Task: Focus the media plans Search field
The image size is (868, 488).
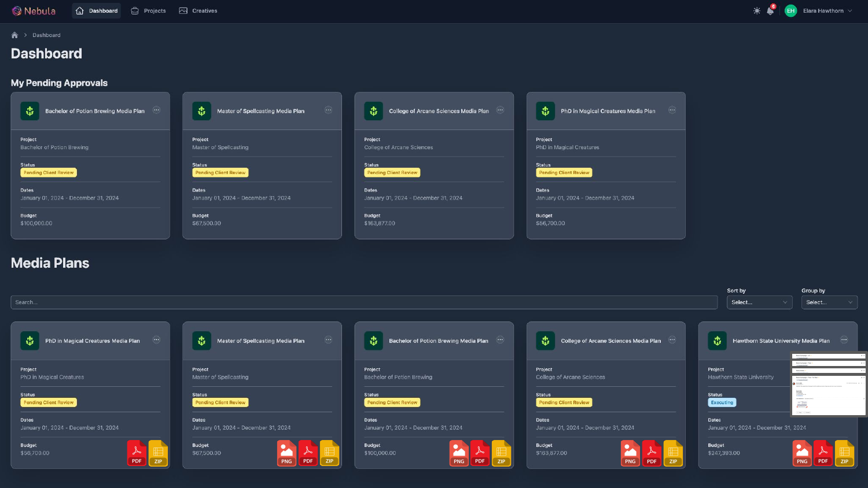Action: point(363,302)
